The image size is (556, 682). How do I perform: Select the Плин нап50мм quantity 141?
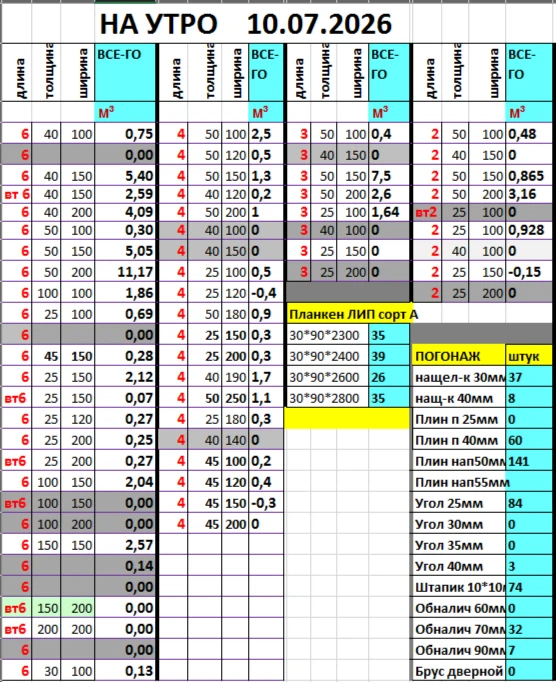pyautogui.click(x=529, y=461)
